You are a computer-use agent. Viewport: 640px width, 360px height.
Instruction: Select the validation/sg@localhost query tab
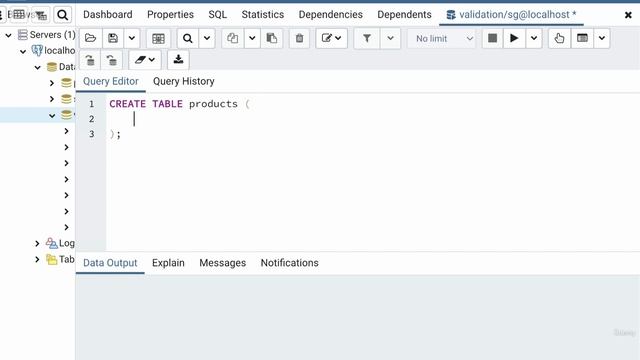coord(511,15)
